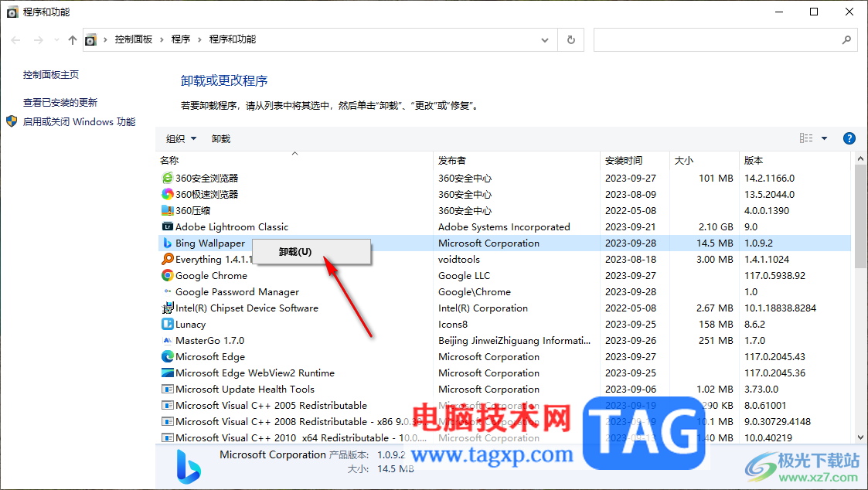Click the Icons8 publisher cell
Viewport: 868px width, 490px height.
click(x=453, y=325)
